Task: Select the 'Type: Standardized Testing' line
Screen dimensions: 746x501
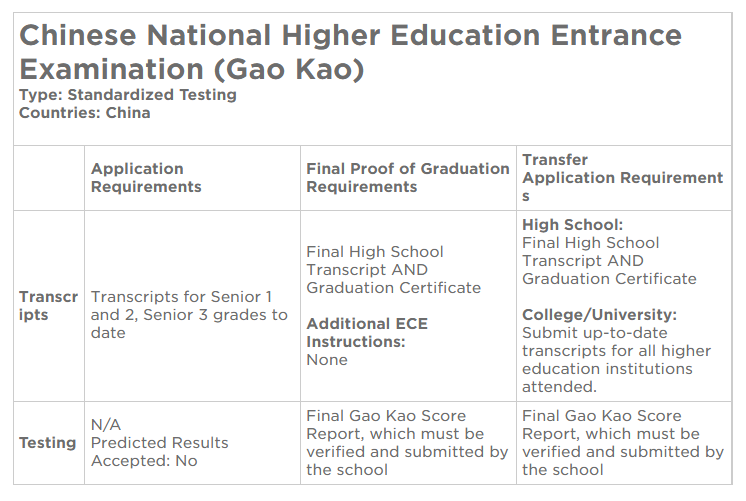Action: (128, 95)
